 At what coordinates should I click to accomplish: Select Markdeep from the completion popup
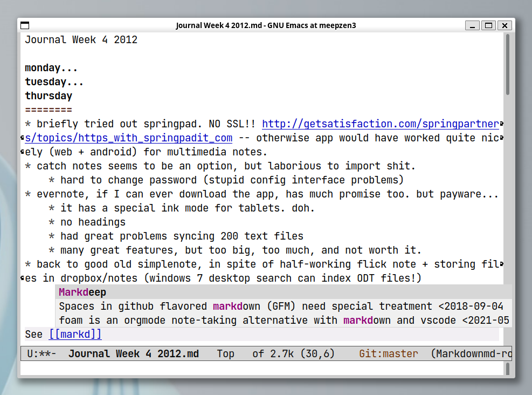[82, 292]
